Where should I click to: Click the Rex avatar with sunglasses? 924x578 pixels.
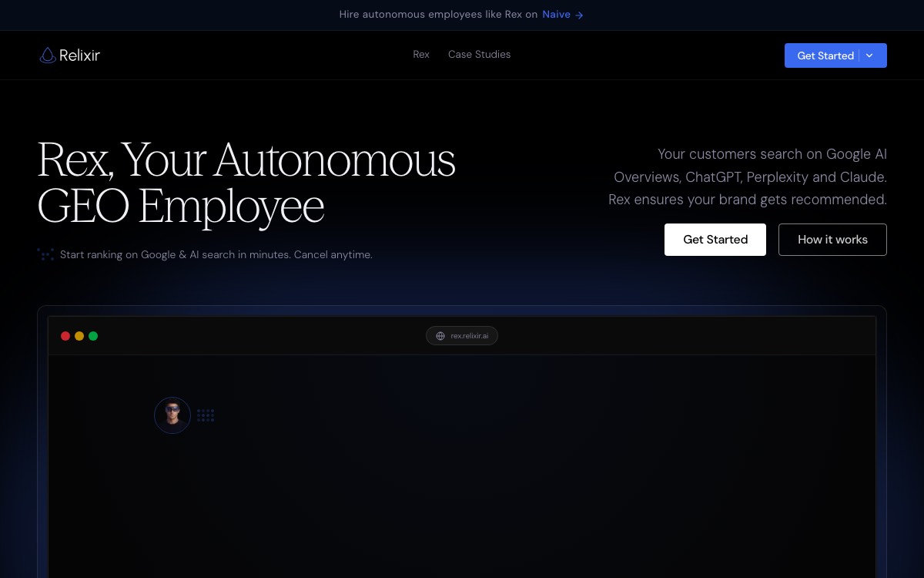point(172,415)
